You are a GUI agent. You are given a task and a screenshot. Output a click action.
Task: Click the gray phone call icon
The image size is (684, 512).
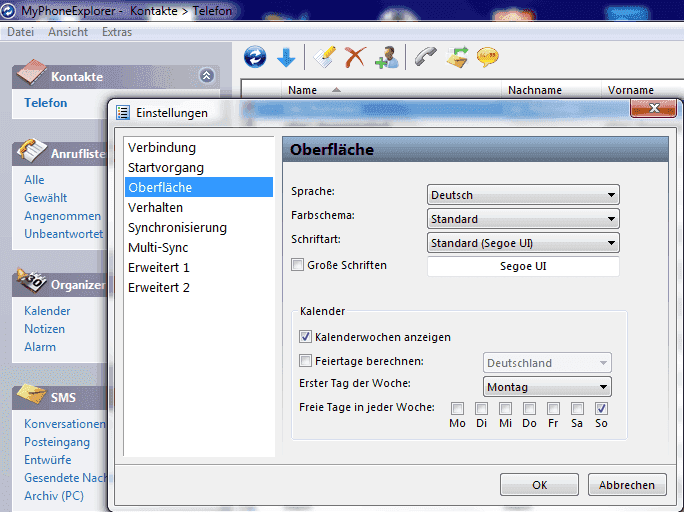(x=426, y=57)
